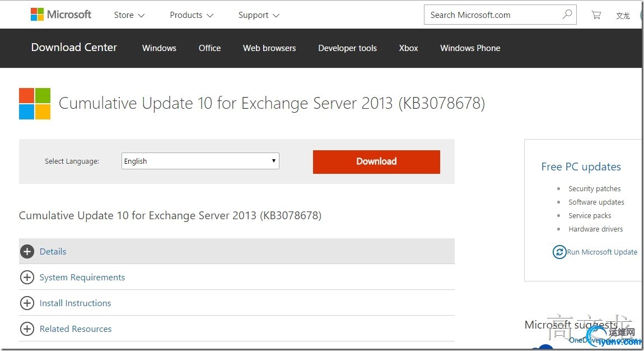Click the red Download button
Viewport: 644px width, 351px height.
click(376, 161)
